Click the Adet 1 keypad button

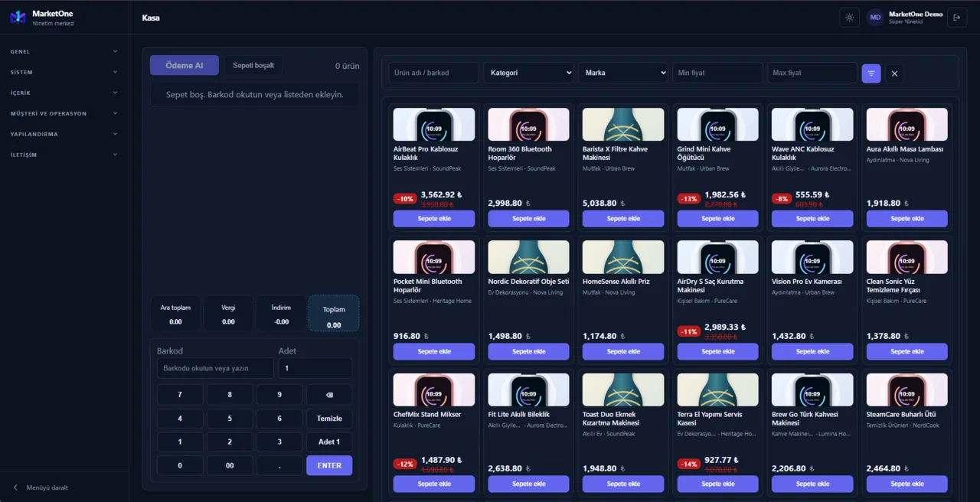pyautogui.click(x=329, y=442)
